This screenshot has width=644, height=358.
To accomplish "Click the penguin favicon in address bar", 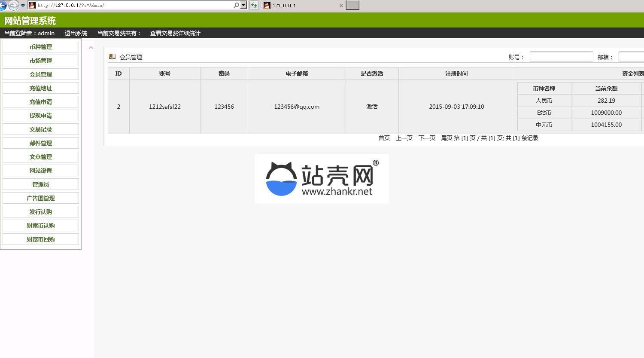I will (32, 6).
